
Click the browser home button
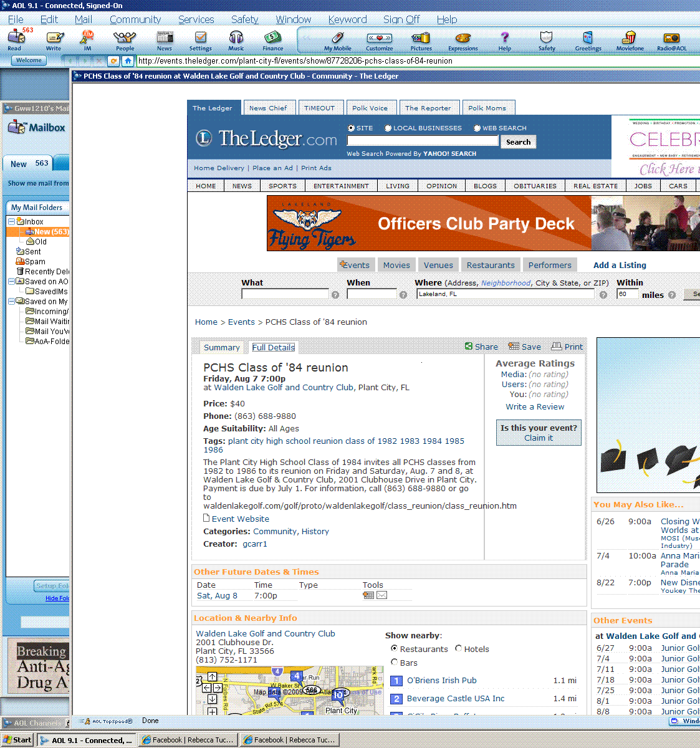point(128,60)
